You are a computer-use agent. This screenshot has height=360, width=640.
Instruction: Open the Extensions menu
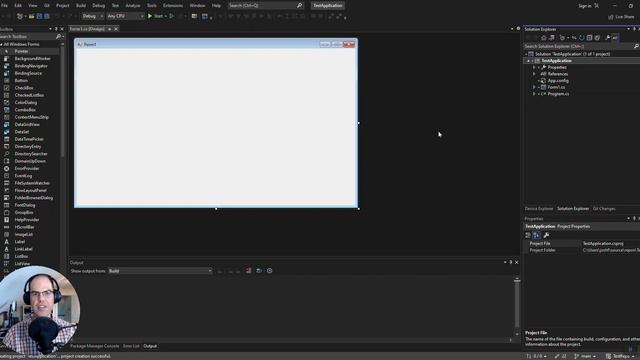tap(173, 6)
